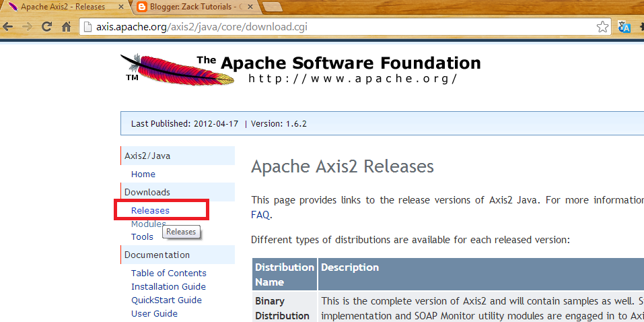The height and width of the screenshot is (322, 644).
Task: Open the QuickStart Guide link
Action: [x=166, y=300]
